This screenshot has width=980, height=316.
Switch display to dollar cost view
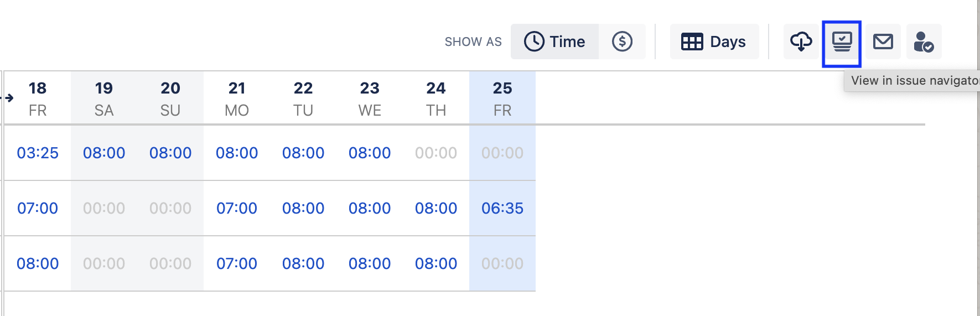(x=622, y=42)
